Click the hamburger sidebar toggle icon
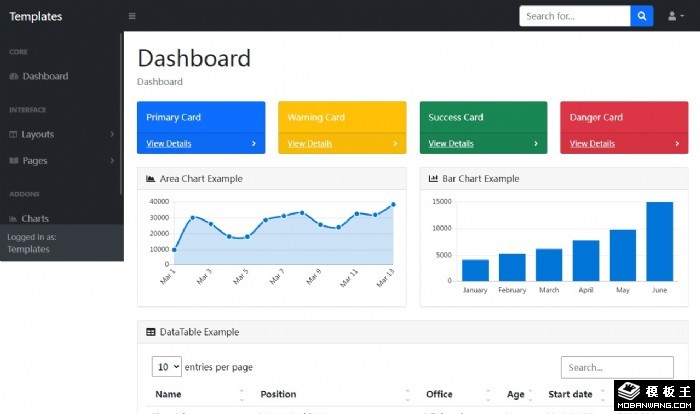 pos(132,16)
